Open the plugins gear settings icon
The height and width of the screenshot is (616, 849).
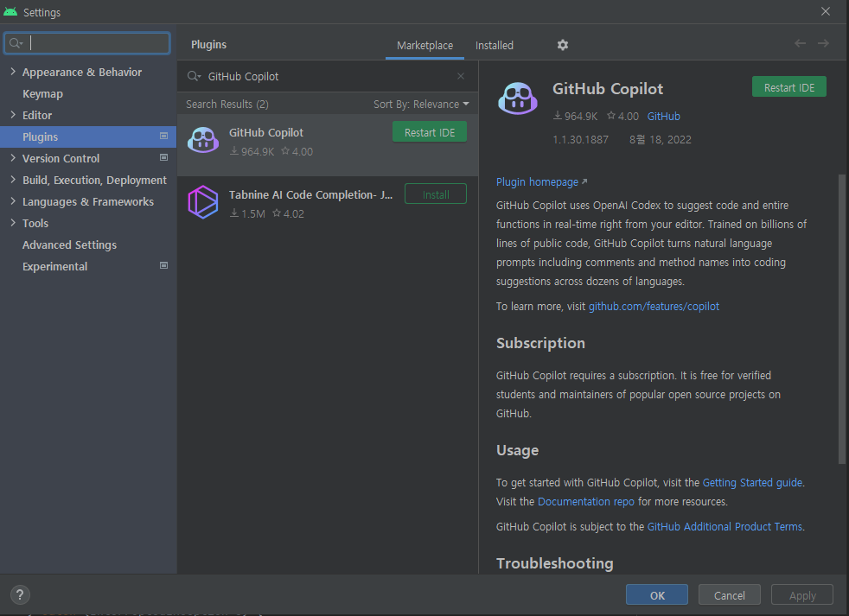coord(563,45)
